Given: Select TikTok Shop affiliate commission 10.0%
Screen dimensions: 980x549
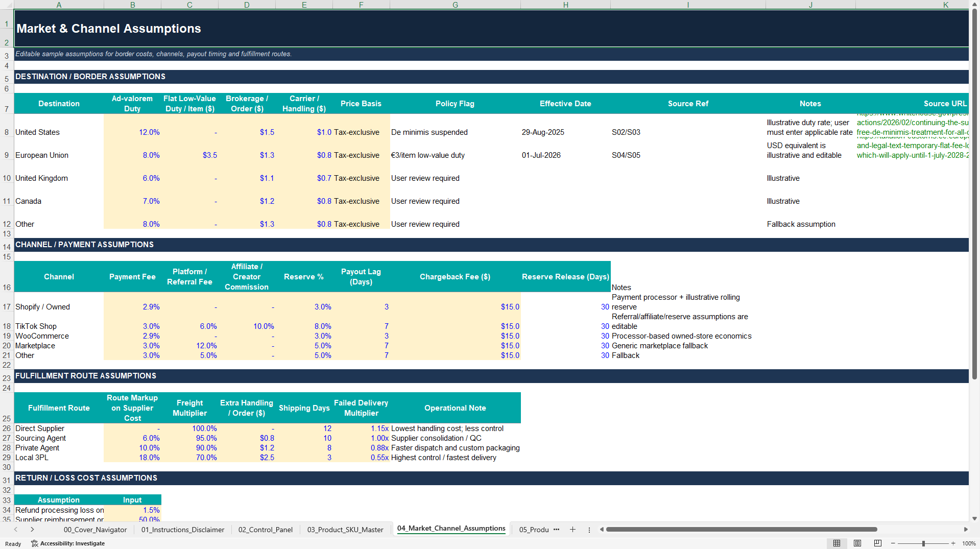Looking at the screenshot, I should pyautogui.click(x=247, y=321).
